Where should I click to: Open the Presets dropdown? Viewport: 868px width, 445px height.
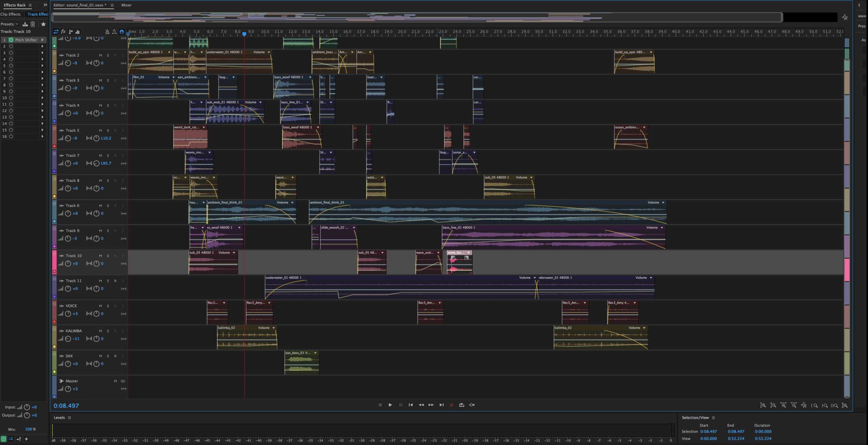pos(17,24)
